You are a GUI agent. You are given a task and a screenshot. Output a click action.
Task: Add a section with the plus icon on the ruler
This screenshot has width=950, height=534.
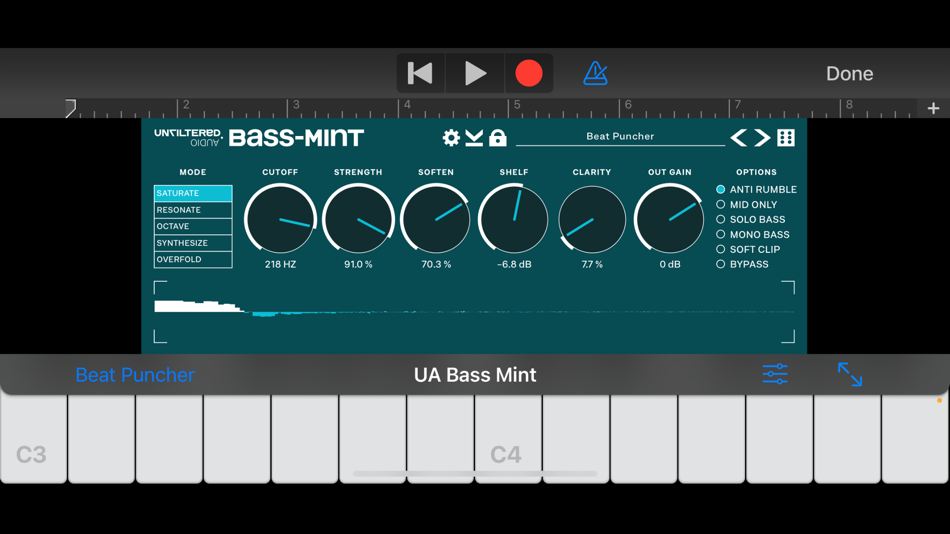point(933,108)
